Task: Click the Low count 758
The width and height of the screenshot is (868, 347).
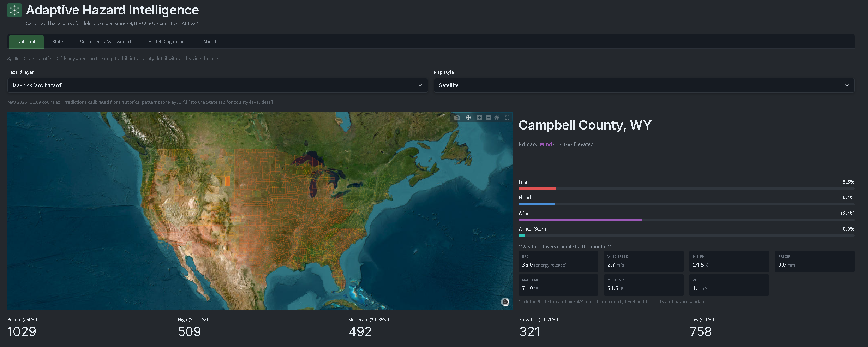Action: tap(701, 331)
